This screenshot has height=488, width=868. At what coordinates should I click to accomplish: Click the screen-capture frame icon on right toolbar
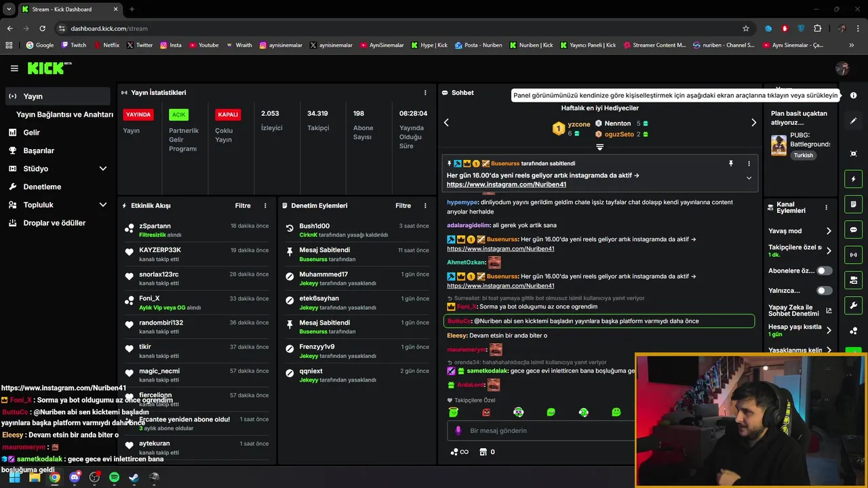(x=853, y=154)
